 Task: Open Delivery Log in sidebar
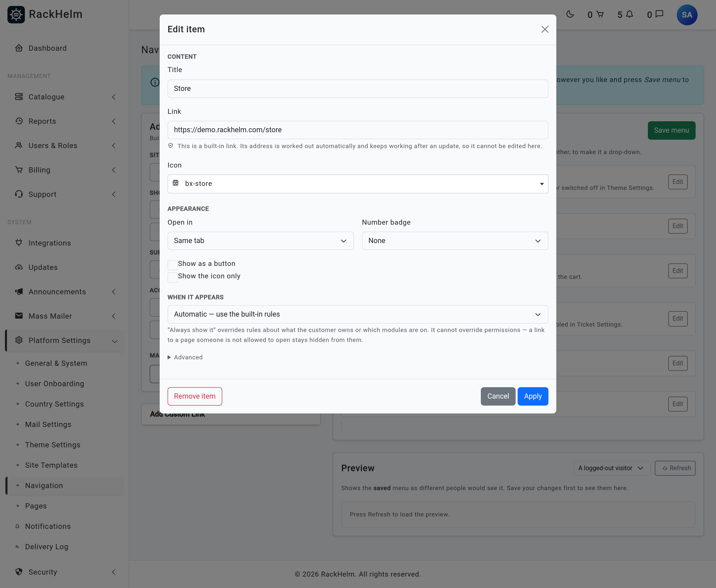click(x=47, y=547)
